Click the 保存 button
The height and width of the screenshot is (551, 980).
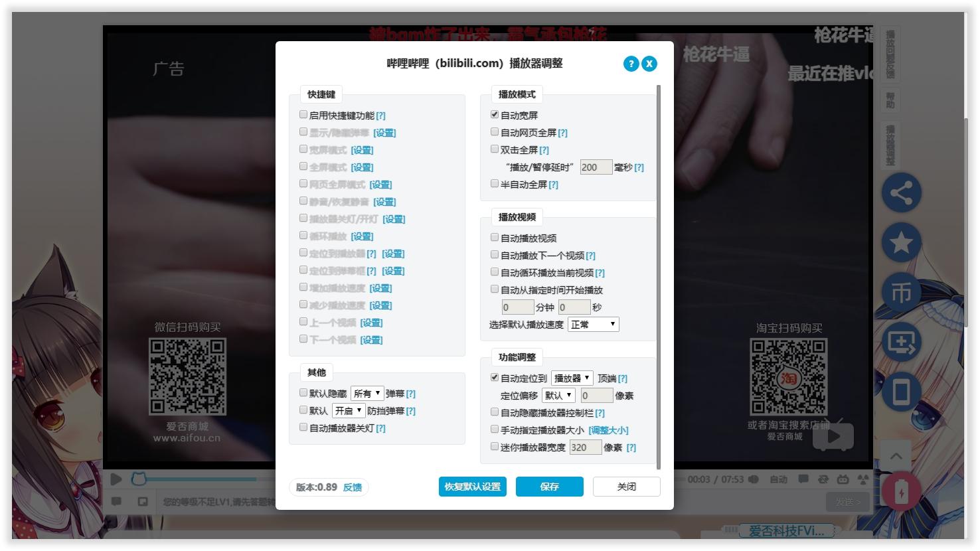pyautogui.click(x=550, y=487)
